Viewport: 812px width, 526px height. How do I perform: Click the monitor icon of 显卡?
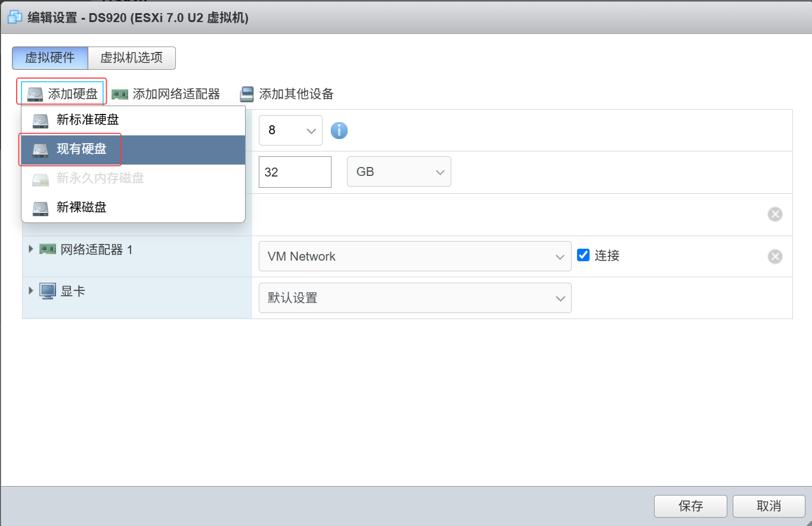coord(48,291)
